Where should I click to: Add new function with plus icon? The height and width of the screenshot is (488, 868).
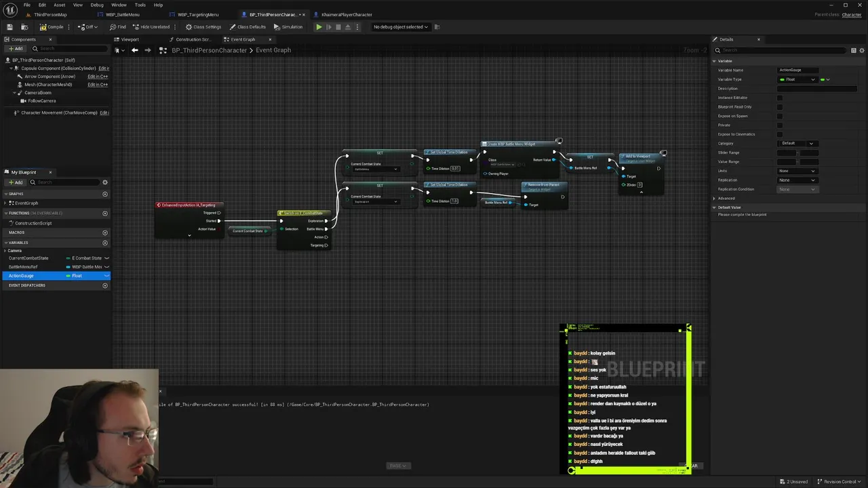point(105,213)
